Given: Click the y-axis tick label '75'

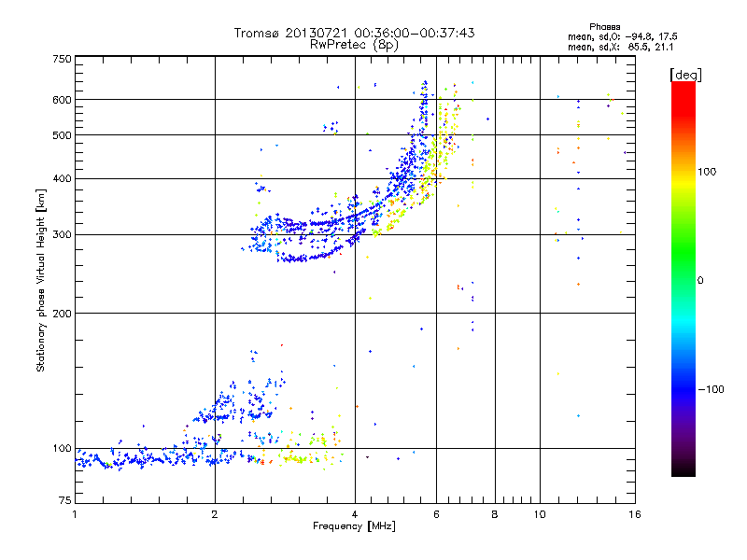Looking at the screenshot, I should click(x=65, y=500).
